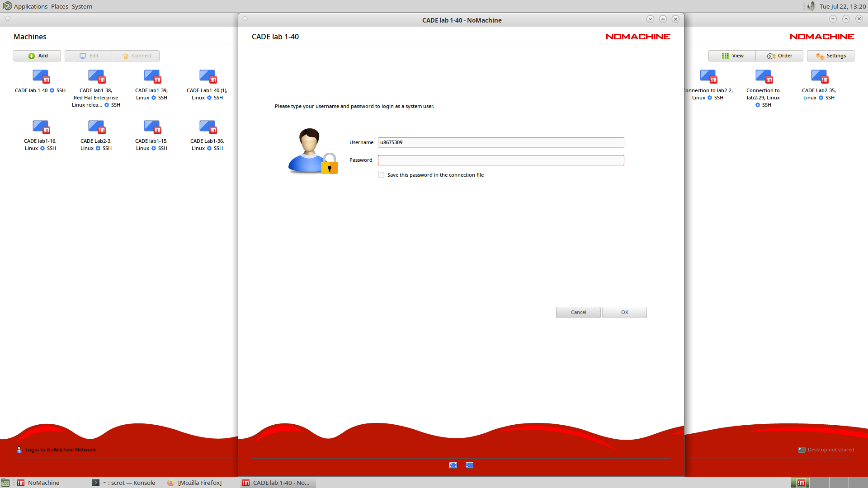
Task: Open the System menu
Action: click(82, 6)
